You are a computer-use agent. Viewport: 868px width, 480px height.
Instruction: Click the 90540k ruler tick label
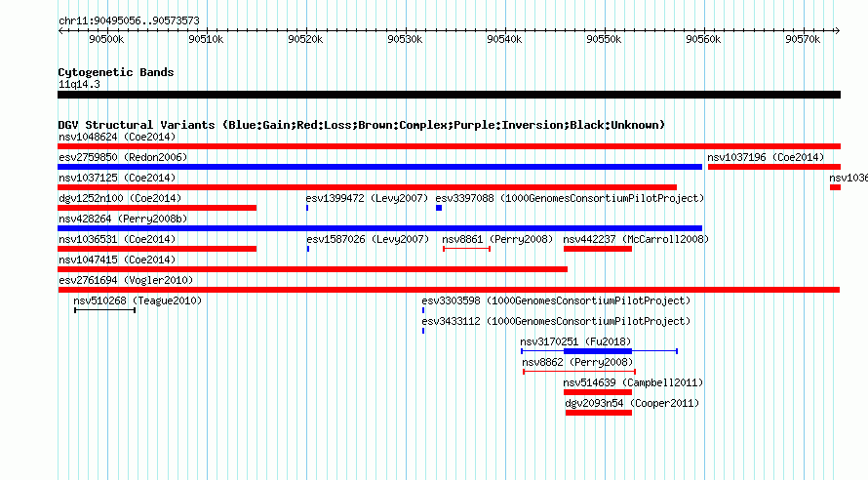pyautogui.click(x=504, y=39)
